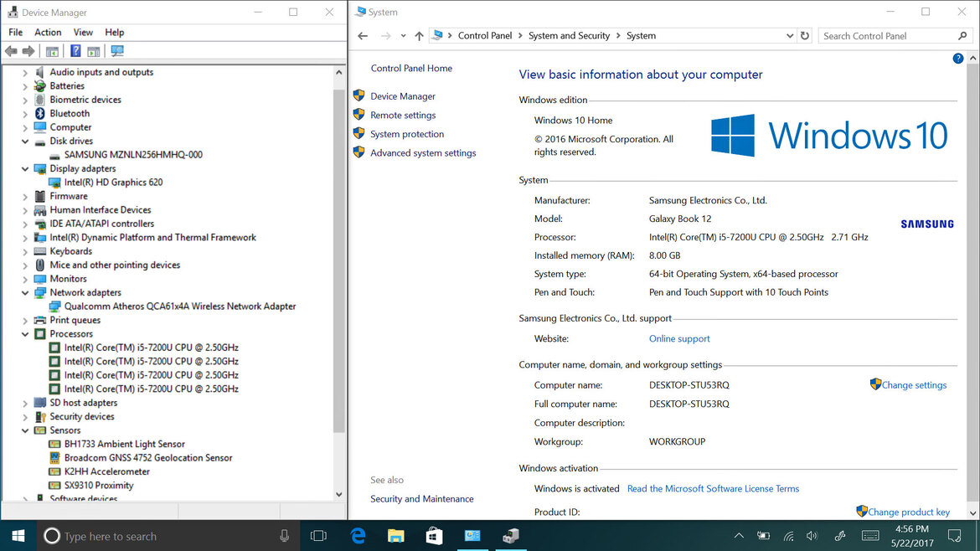Switch to the Control Panel taskbar icon
Image resolution: width=980 pixels, height=551 pixels.
(x=472, y=536)
